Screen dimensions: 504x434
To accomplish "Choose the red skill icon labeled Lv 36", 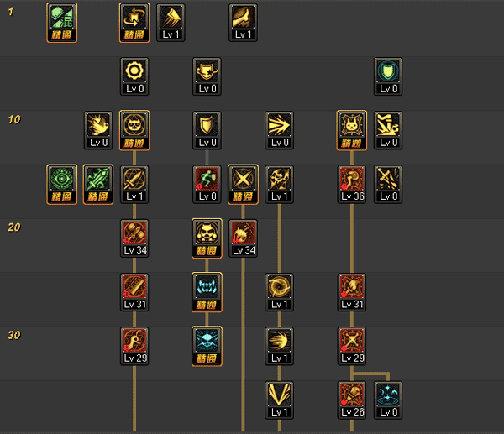I will pyautogui.click(x=352, y=185).
